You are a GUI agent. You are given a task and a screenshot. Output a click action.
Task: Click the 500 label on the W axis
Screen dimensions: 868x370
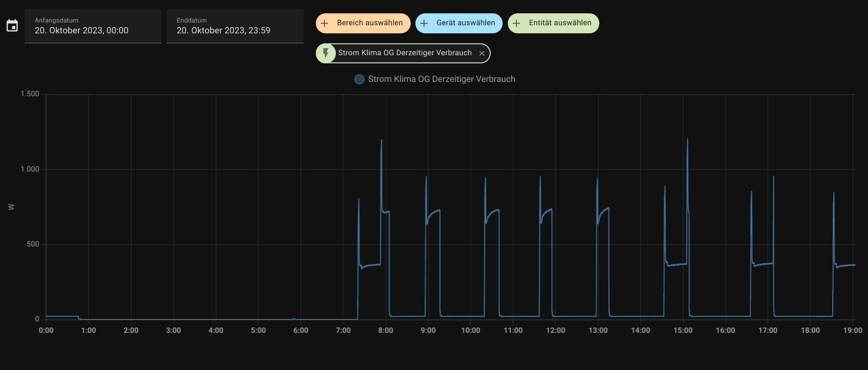33,244
